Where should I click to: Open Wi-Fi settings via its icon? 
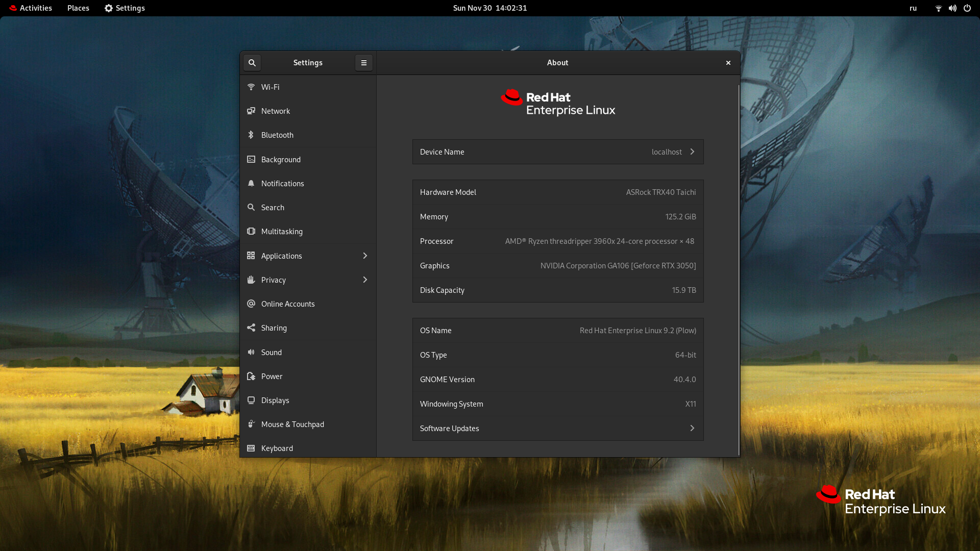(x=251, y=87)
